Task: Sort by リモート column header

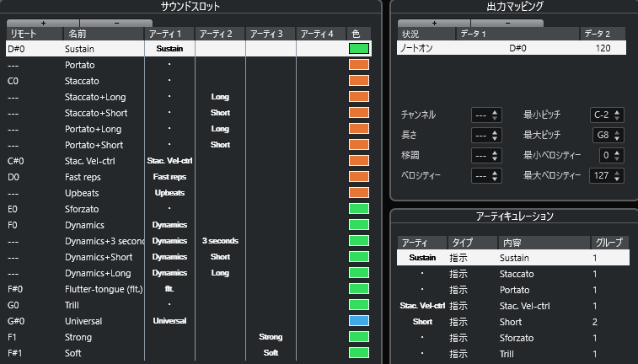Action: (x=35, y=34)
